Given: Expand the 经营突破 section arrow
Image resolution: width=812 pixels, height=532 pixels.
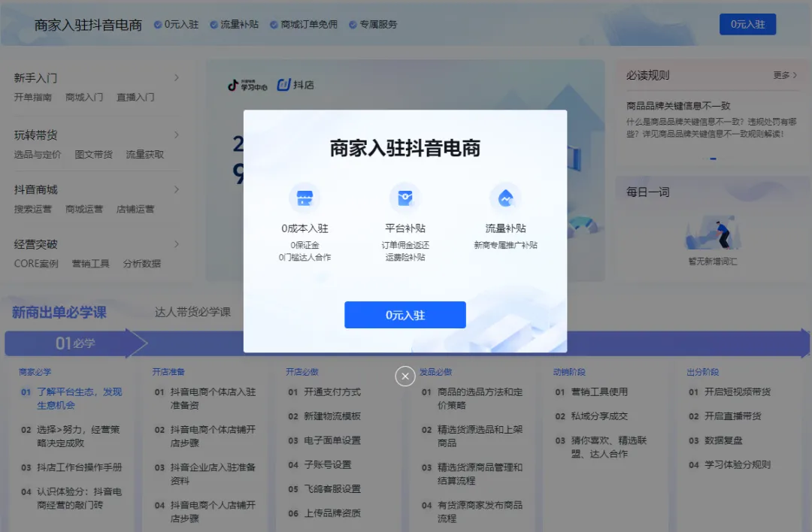Looking at the screenshot, I should coord(176,243).
